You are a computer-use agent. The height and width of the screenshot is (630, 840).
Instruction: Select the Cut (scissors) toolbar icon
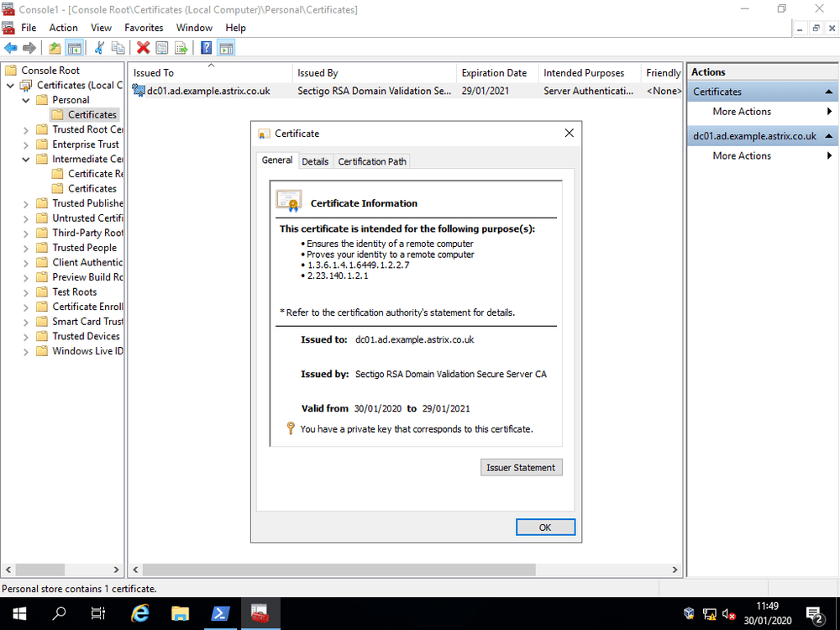coord(99,48)
